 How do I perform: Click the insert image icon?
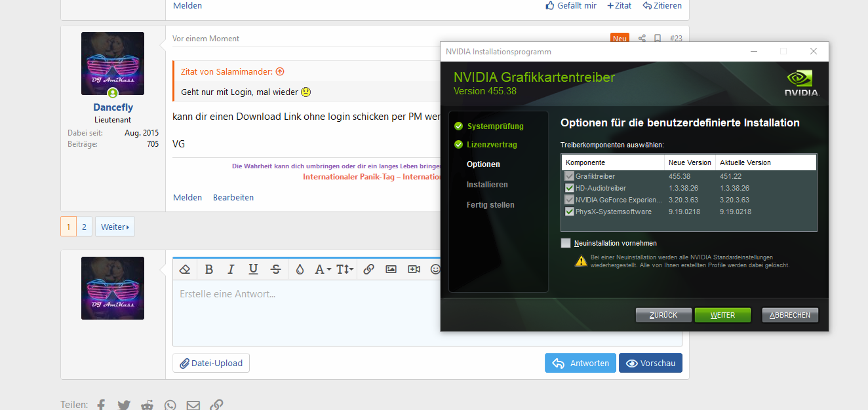(391, 269)
